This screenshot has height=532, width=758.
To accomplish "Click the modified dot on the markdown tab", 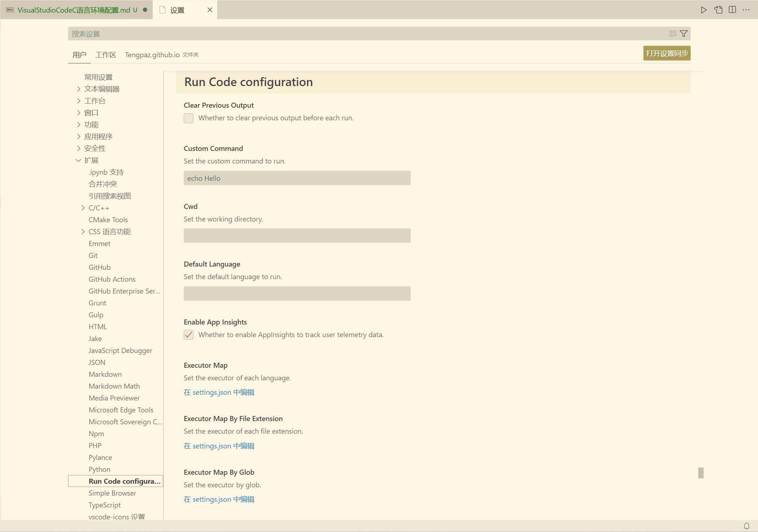I will tap(145, 10).
